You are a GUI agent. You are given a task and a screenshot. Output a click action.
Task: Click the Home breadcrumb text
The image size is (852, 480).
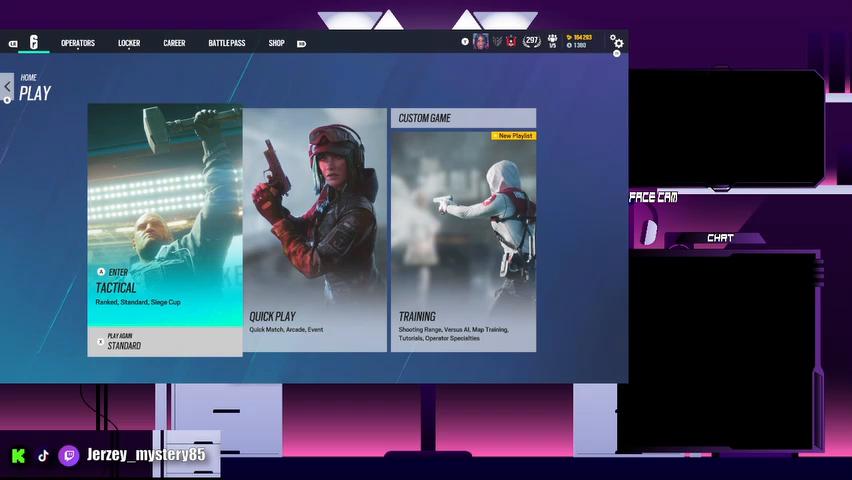29,78
